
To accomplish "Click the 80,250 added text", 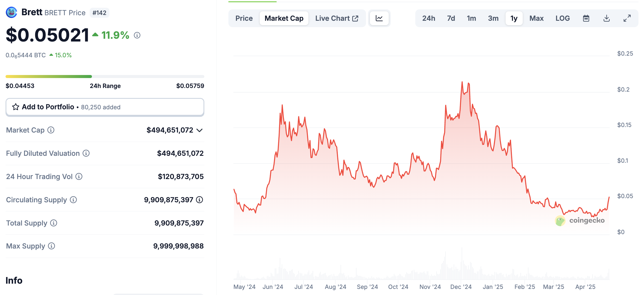I will tap(101, 107).
